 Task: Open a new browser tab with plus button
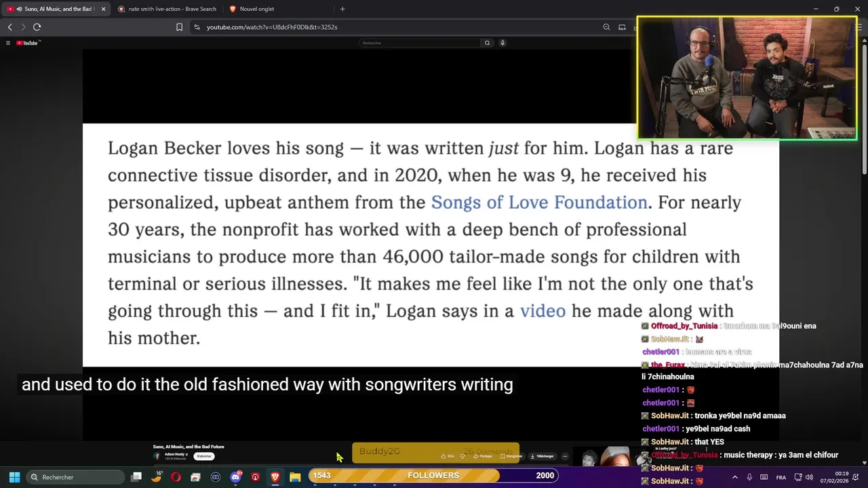pos(342,9)
